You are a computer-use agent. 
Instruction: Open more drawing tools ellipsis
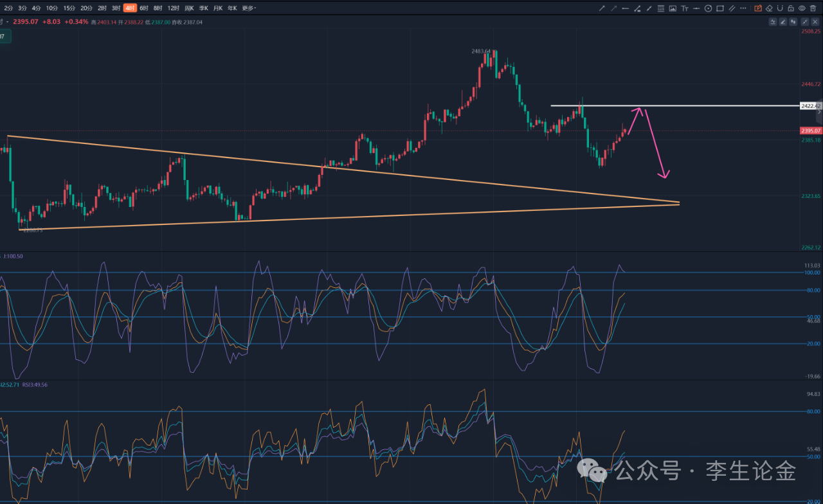point(743,8)
